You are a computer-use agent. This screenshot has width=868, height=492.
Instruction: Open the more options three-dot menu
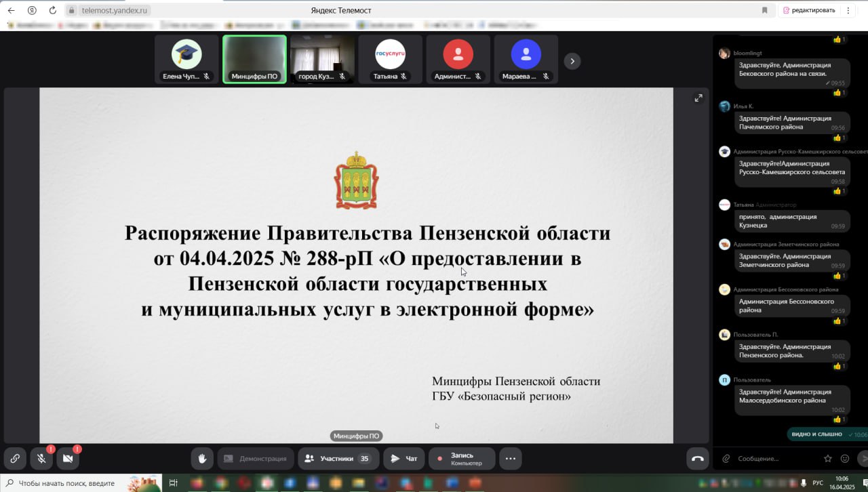click(511, 459)
